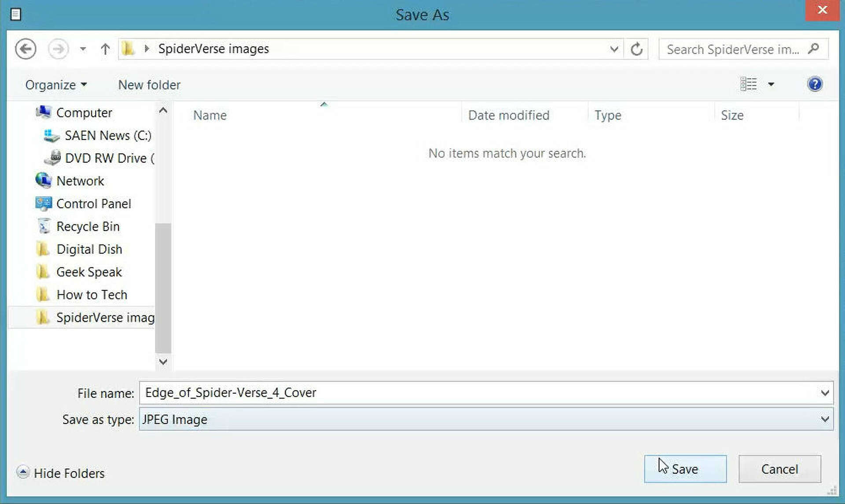The image size is (845, 504).
Task: Open the Save as type dropdown
Action: [x=825, y=419]
